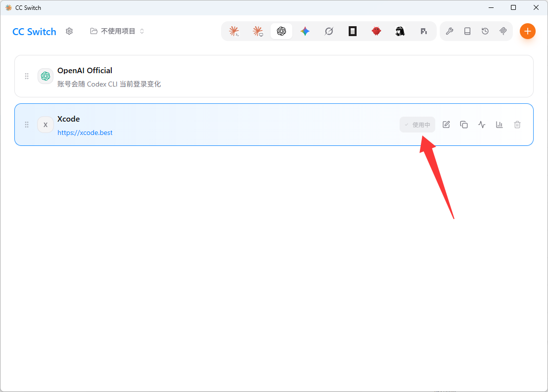Open settings via the gear icon

click(x=69, y=32)
